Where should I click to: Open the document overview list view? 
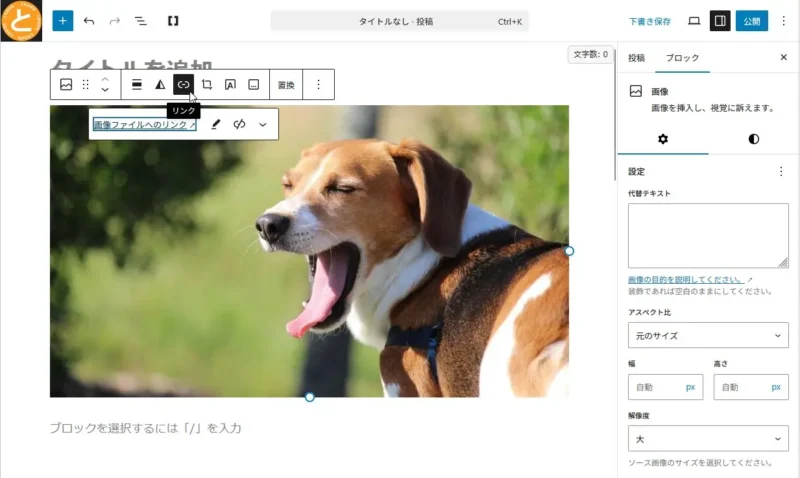tap(140, 20)
